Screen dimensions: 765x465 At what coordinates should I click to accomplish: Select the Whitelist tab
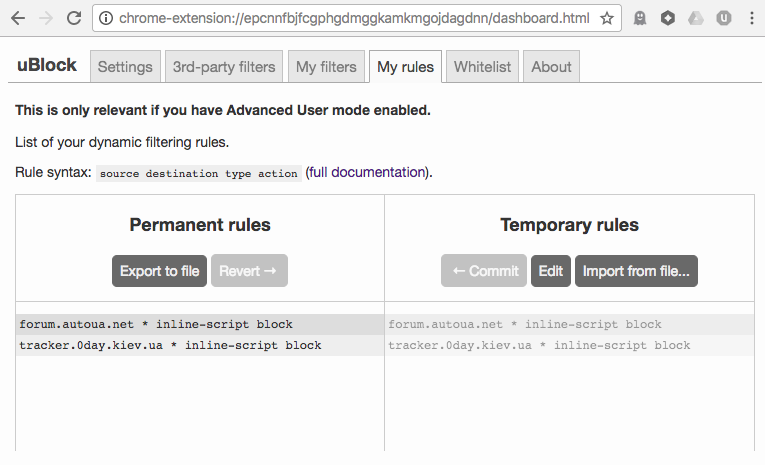482,67
